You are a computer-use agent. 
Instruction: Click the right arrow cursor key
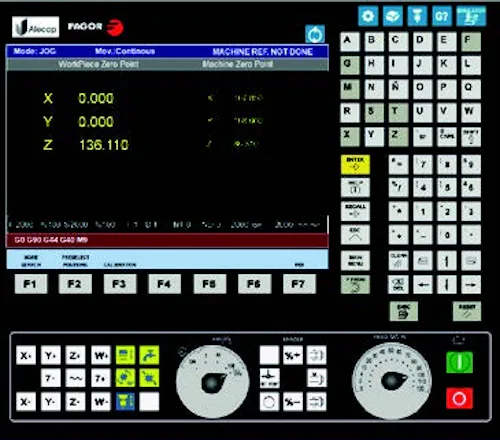471,284
